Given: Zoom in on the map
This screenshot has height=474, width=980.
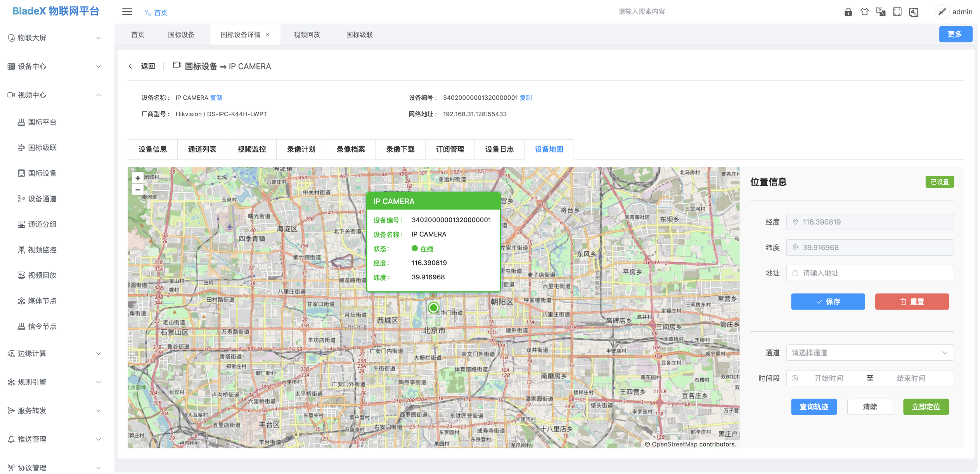Looking at the screenshot, I should point(138,178).
